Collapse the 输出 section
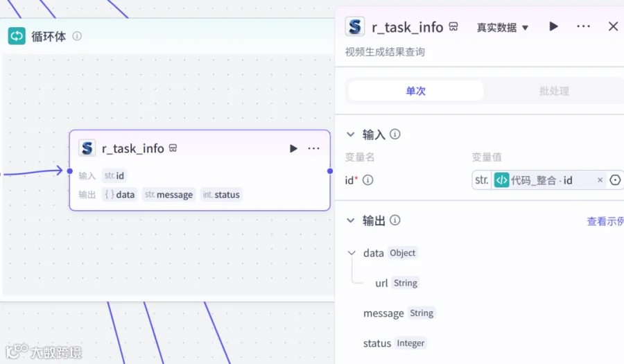Image resolution: width=624 pixels, height=364 pixels. 351,220
